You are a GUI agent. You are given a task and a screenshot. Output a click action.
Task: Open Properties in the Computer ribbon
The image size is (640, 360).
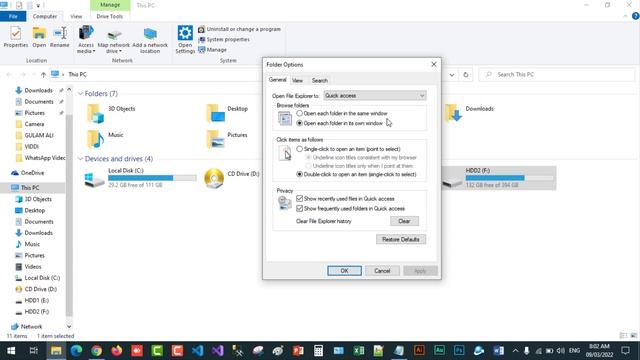click(x=16, y=37)
